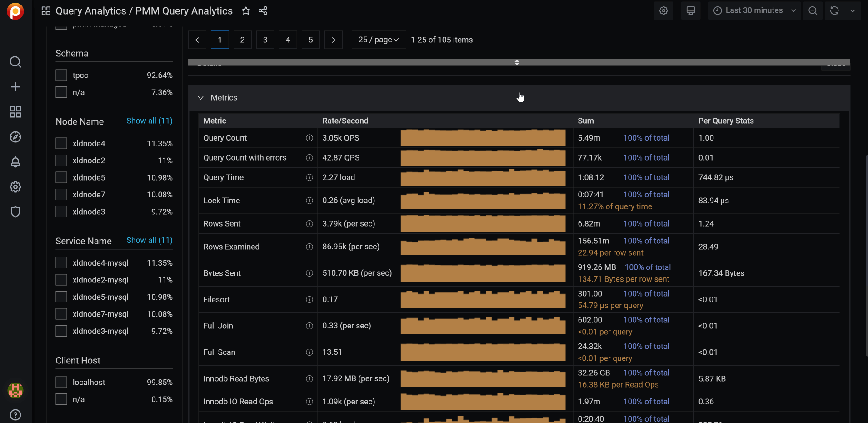Collapse the Metrics section
This screenshot has height=423, width=868.
(200, 97)
